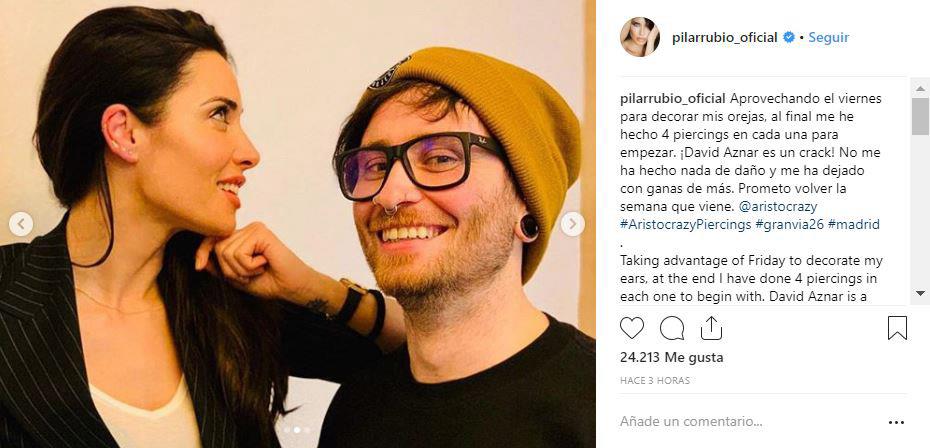Open more options with the three dots icon
The image size is (930, 448).
[x=896, y=422]
